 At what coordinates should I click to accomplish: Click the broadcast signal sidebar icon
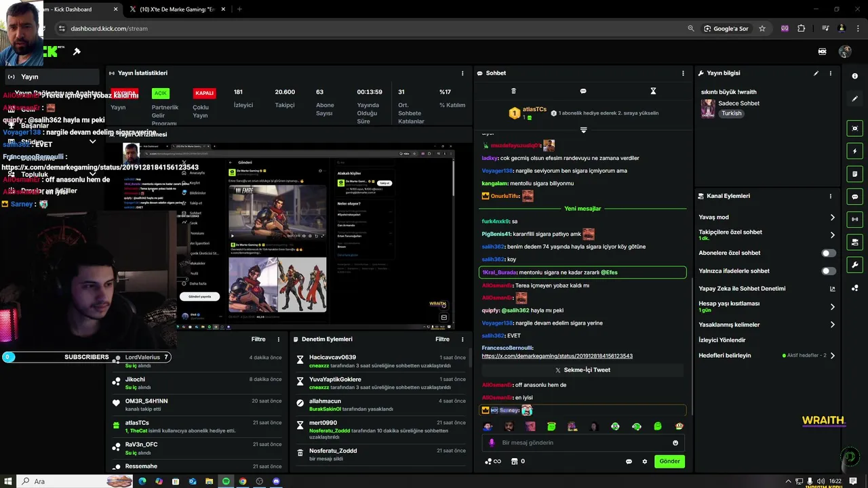[855, 219]
